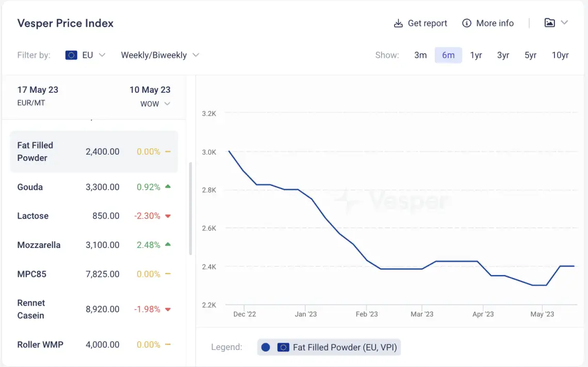Click the product list scrollbar
The height and width of the screenshot is (367, 588).
click(x=190, y=208)
